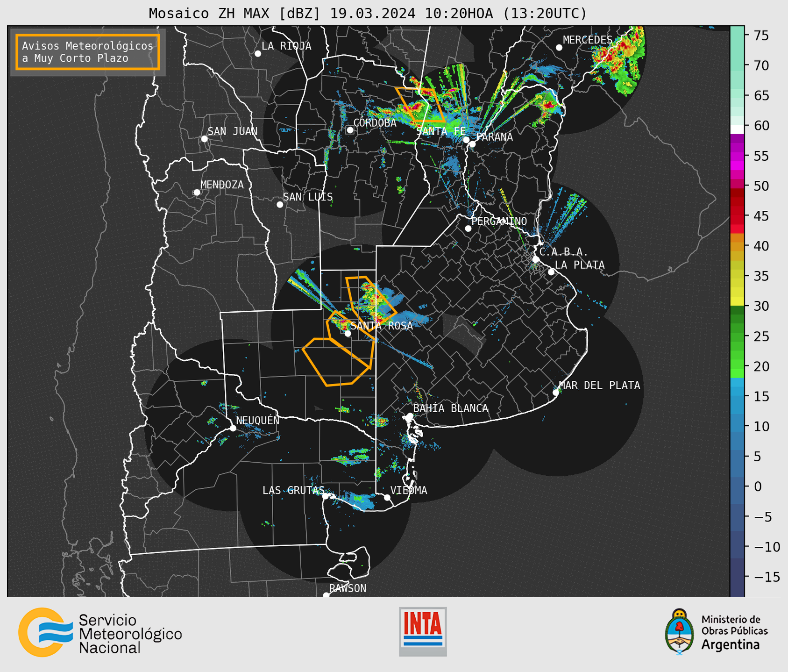Click the 30 dBZ yellow band on color scale

(x=737, y=301)
